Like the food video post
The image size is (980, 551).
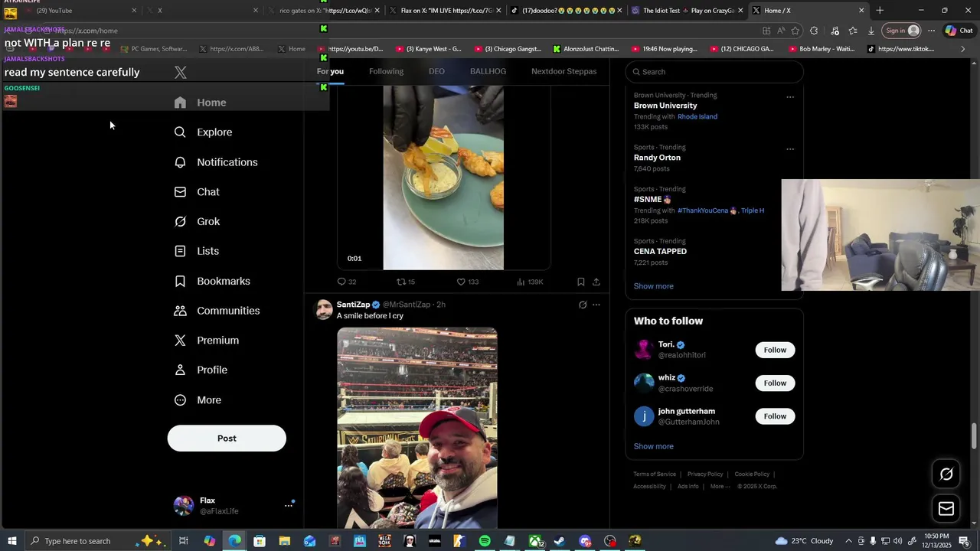click(467, 282)
